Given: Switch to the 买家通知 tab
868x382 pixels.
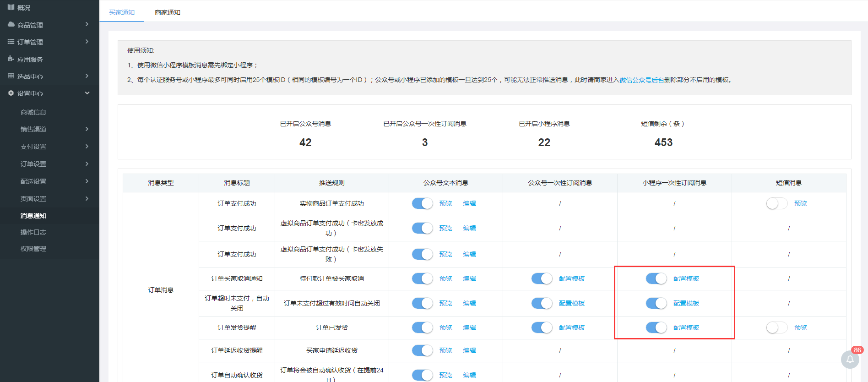Looking at the screenshot, I should coord(122,12).
